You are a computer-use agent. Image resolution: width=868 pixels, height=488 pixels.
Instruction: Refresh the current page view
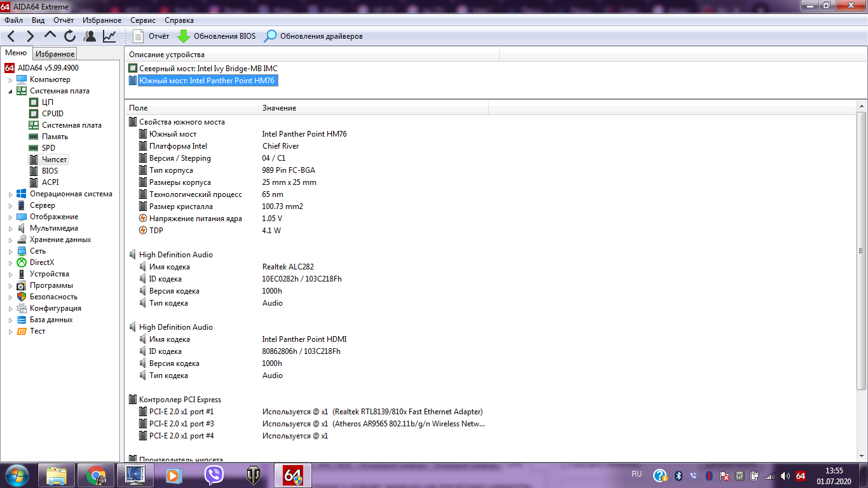point(70,36)
